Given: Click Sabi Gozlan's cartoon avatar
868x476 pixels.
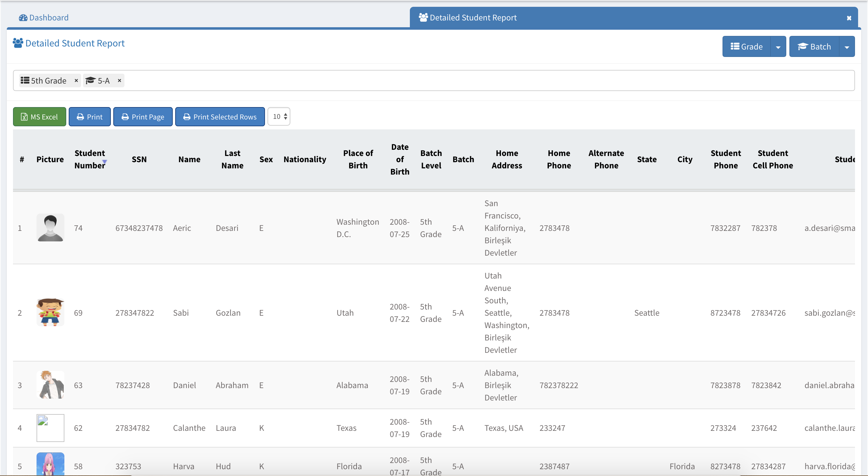Looking at the screenshot, I should (50, 312).
